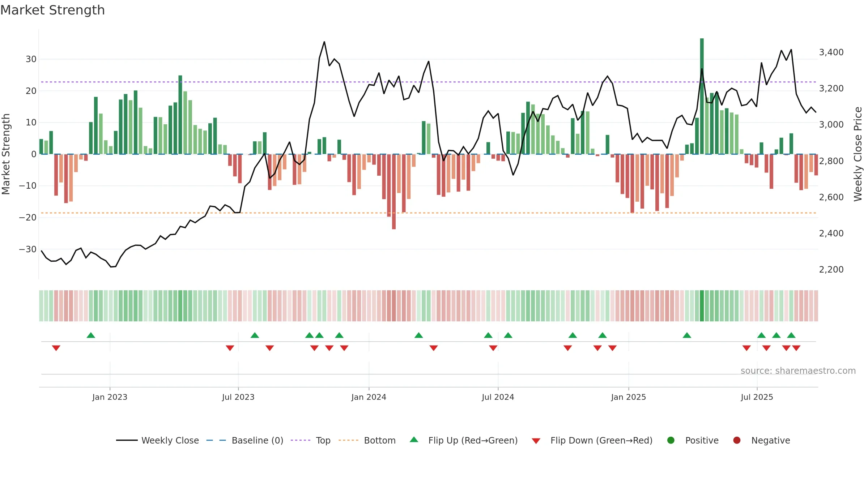Click the 2,400 price tick on the right axis
This screenshot has height=488, width=868.
[x=831, y=234]
